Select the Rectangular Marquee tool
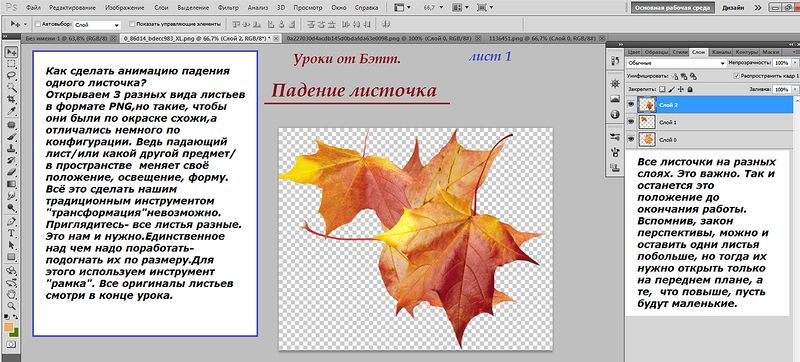Image resolution: width=800 pixels, height=362 pixels. pos(11,64)
